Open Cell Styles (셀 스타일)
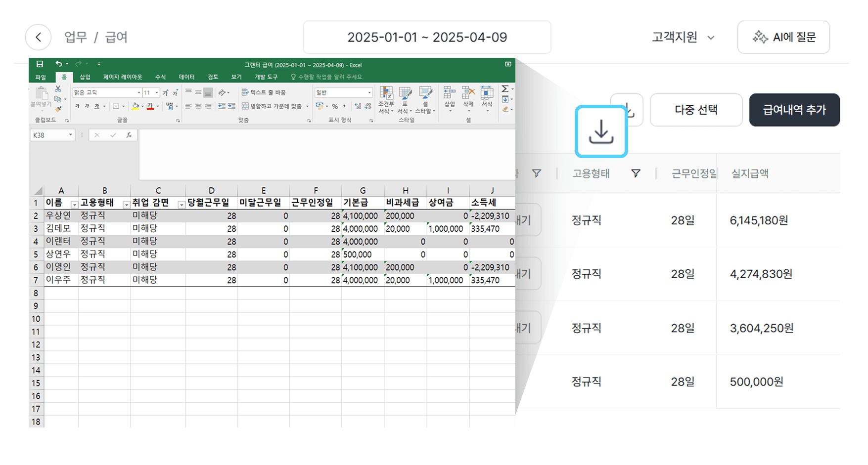Image resolution: width=868 pixels, height=465 pixels. point(425,100)
